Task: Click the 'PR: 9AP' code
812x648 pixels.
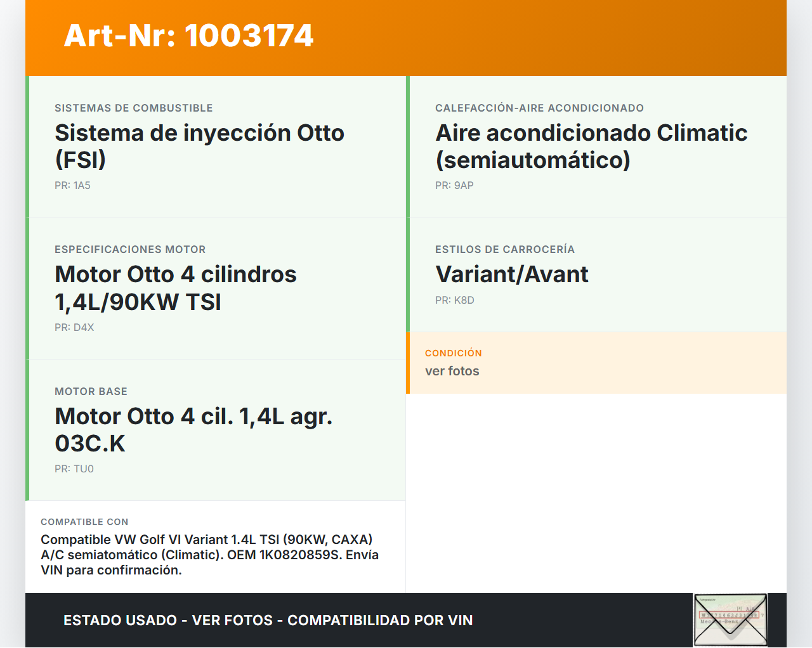Action: (x=454, y=186)
